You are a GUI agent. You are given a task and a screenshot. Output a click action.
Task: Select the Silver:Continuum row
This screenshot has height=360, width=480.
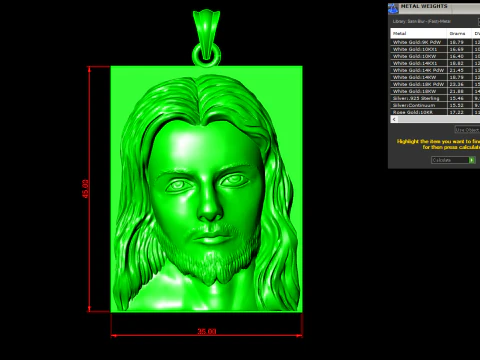coord(435,105)
